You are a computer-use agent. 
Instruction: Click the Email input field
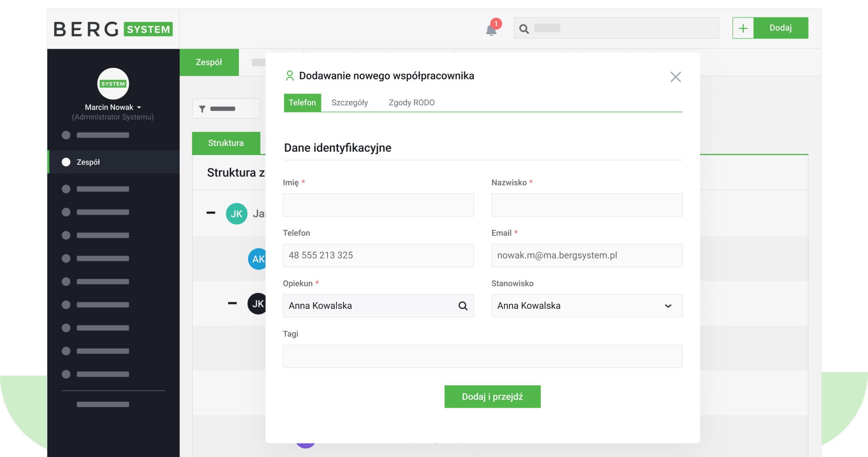click(587, 255)
